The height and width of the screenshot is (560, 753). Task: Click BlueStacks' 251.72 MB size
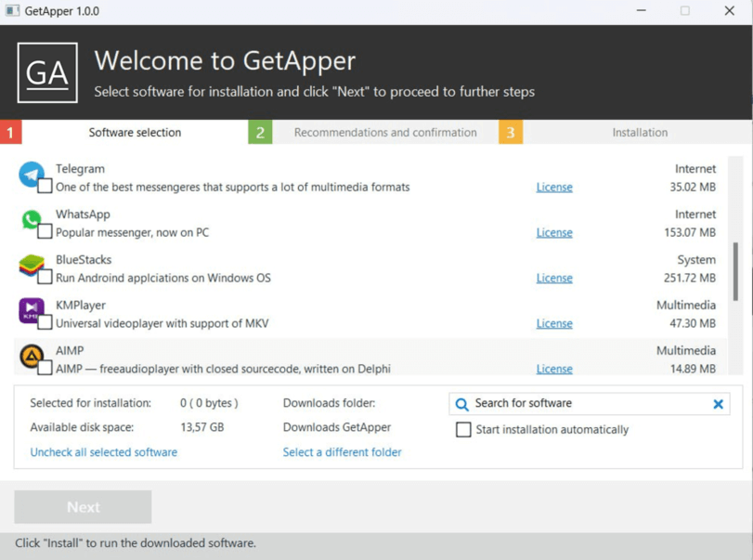point(690,278)
